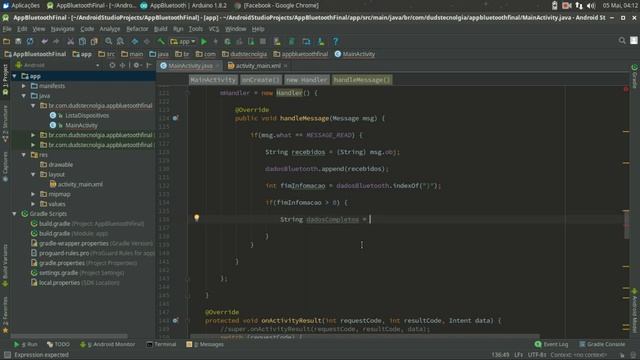Click the override gutter icon beside handleMessage
Image resolution: width=640 pixels, height=360 pixels.
tap(175, 118)
